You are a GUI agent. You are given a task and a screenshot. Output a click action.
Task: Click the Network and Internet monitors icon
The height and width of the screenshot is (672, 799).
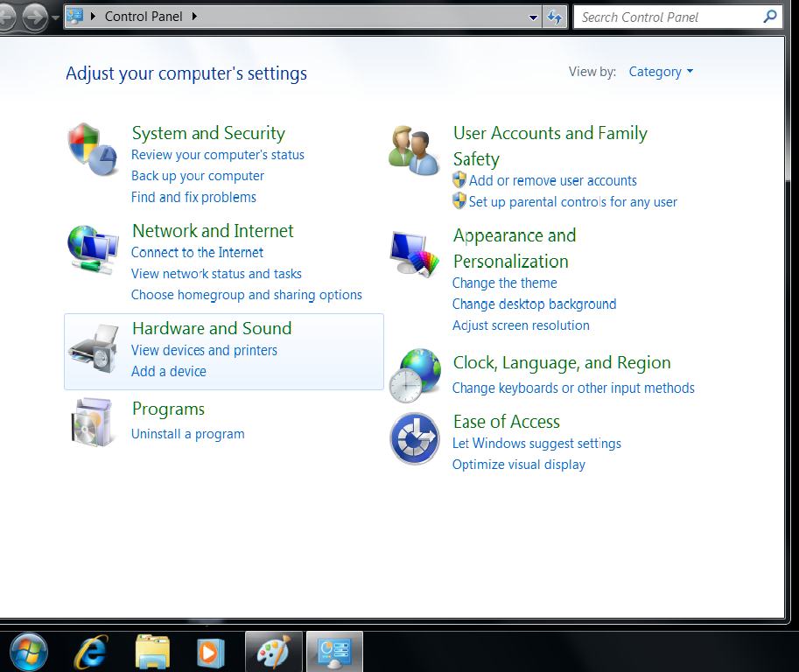tap(92, 247)
